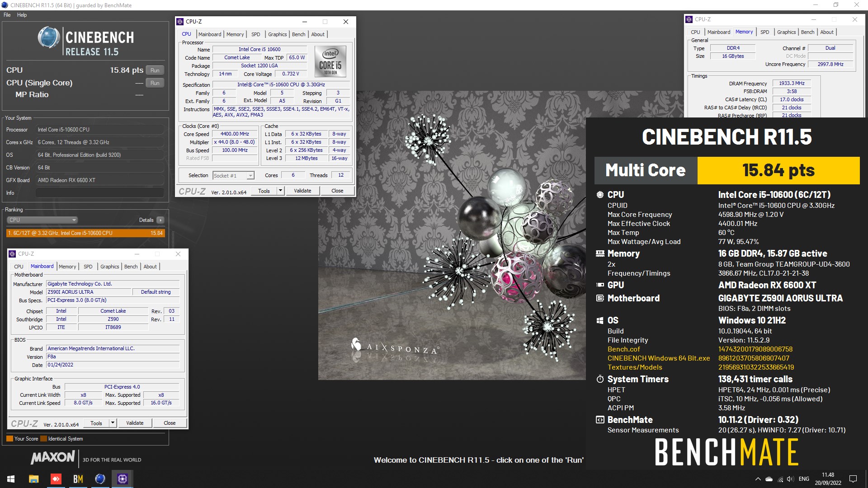Select About tab in bottom-left CPU-Z window
The width and height of the screenshot is (868, 488).
150,267
